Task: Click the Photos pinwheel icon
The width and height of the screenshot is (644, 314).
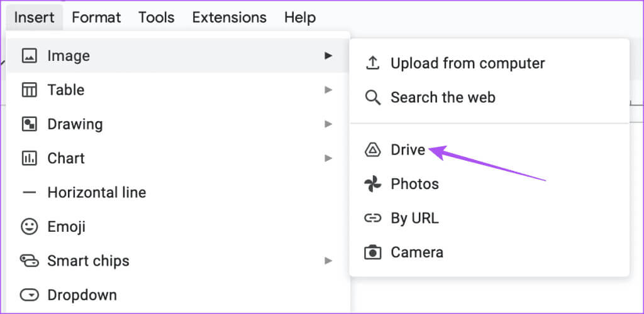Action: pos(373,184)
